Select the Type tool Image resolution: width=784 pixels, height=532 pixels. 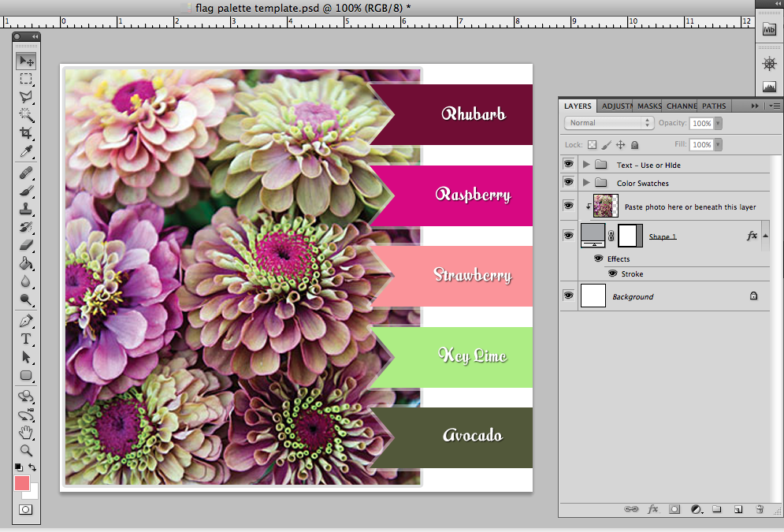[26, 338]
